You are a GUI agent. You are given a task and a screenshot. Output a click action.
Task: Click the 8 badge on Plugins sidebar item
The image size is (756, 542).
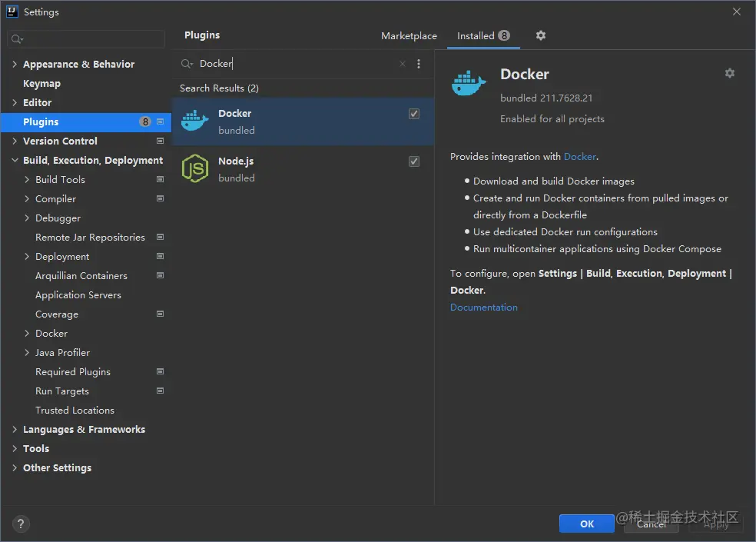145,121
